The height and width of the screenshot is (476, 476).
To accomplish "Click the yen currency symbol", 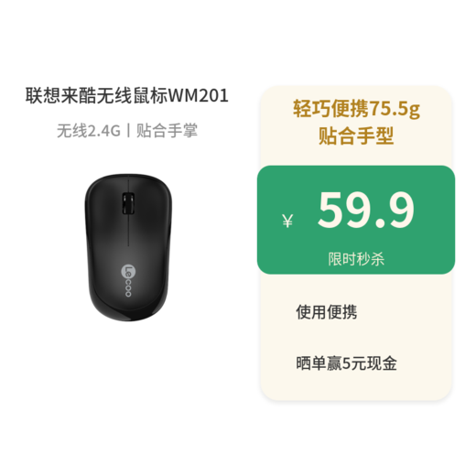I will (287, 221).
